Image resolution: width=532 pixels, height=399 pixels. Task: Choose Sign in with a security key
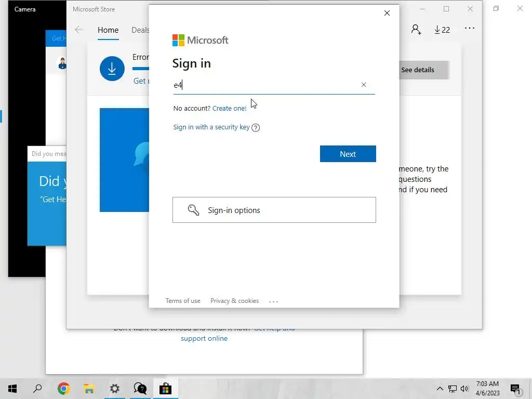[x=211, y=127]
